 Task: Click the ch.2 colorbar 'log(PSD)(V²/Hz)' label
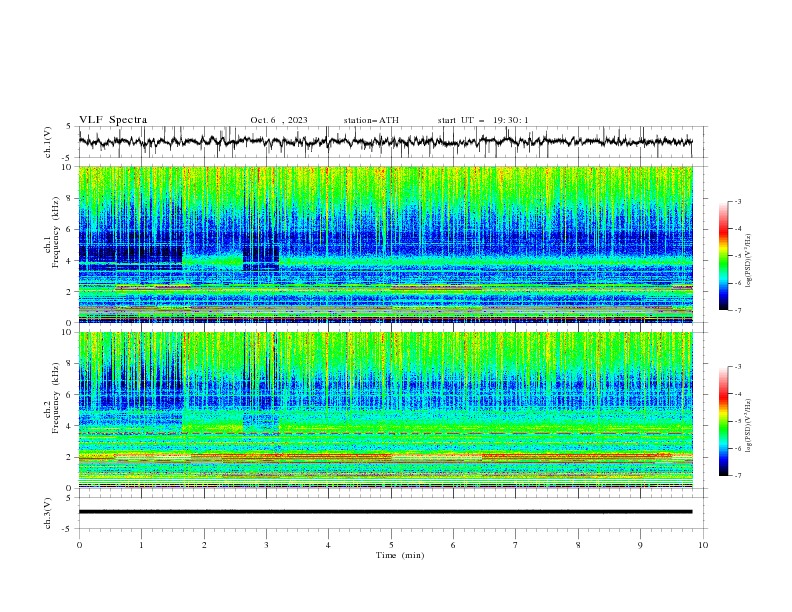(x=748, y=426)
